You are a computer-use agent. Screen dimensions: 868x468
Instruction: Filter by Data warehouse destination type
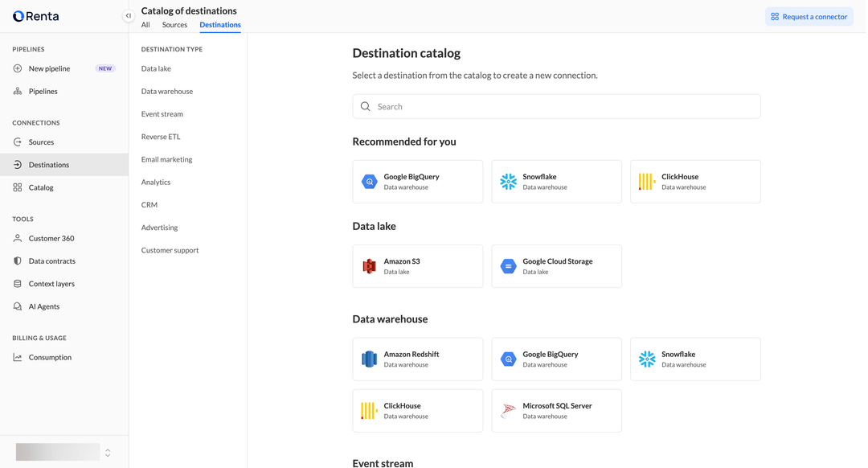click(167, 92)
